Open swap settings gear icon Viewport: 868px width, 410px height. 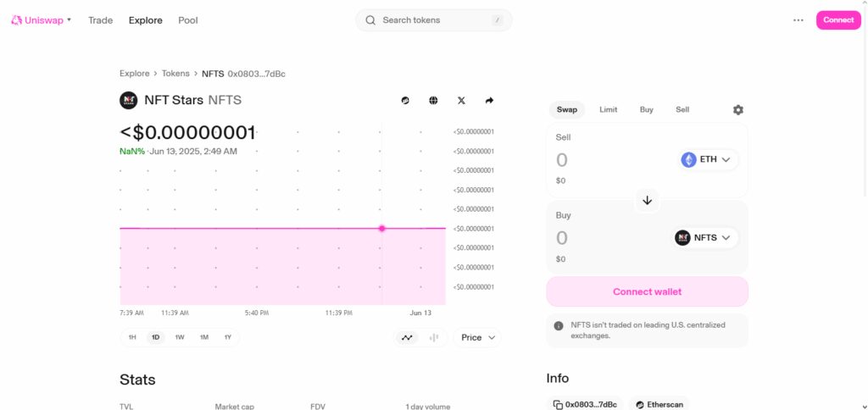(738, 110)
